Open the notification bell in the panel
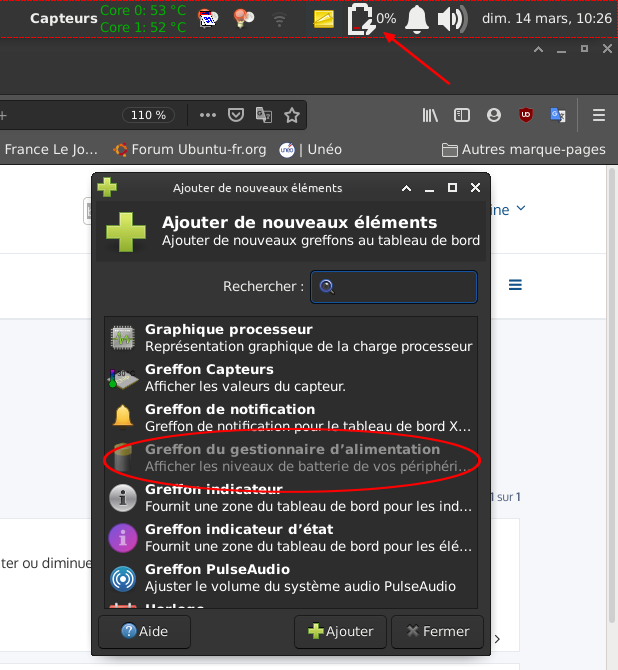Viewport: 618px width, 670px height. tap(416, 19)
